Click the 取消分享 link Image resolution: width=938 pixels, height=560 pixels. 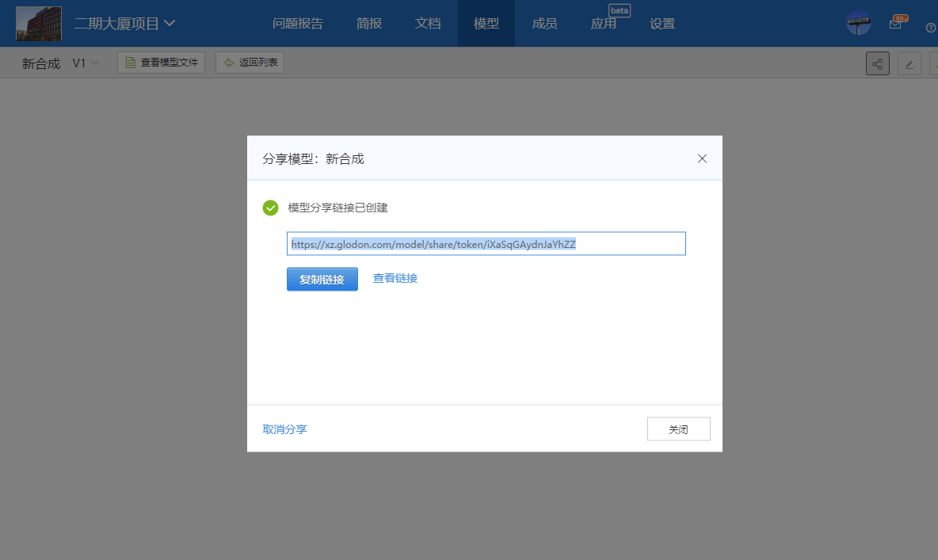284,429
